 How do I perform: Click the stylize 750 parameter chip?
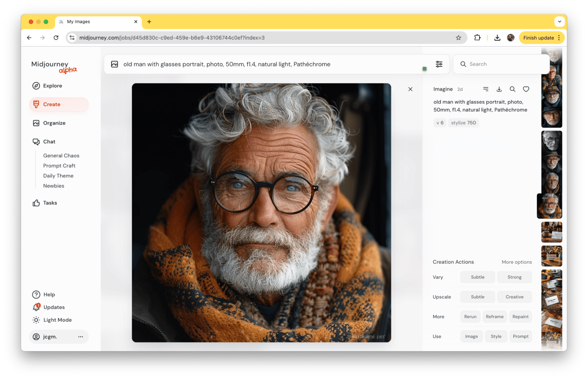tap(464, 123)
